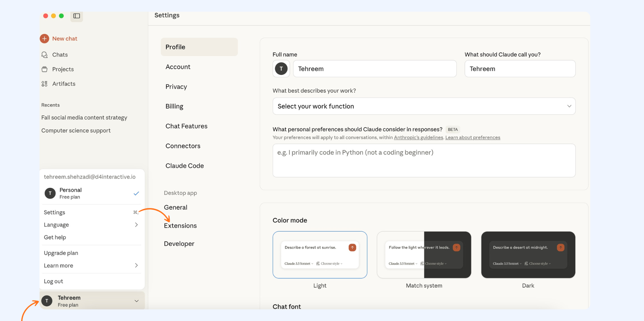Click the Full name input field
Viewport: 644px width, 321px height.
(x=375, y=69)
